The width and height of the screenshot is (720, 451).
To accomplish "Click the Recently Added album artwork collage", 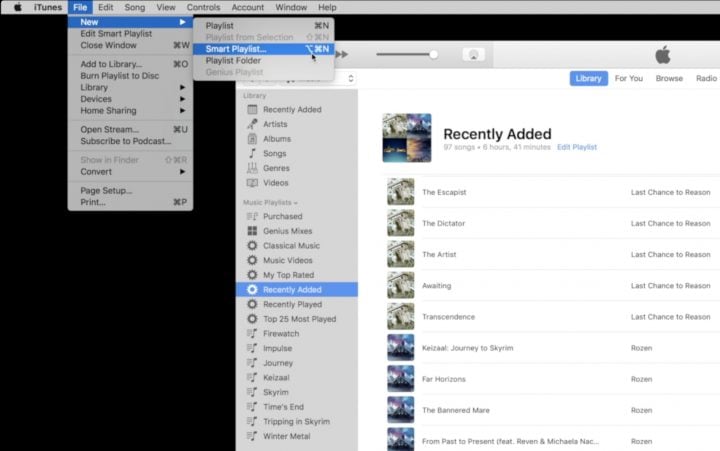I will point(407,138).
